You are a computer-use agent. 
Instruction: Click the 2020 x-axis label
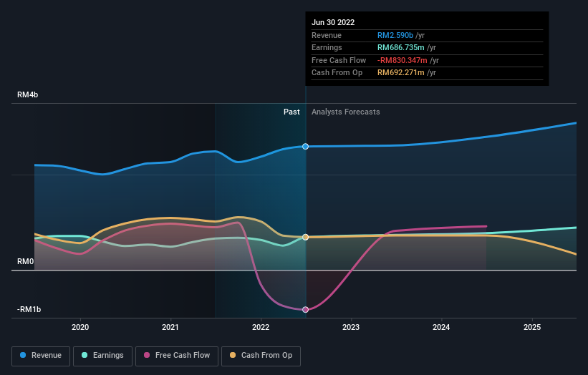tap(80, 328)
